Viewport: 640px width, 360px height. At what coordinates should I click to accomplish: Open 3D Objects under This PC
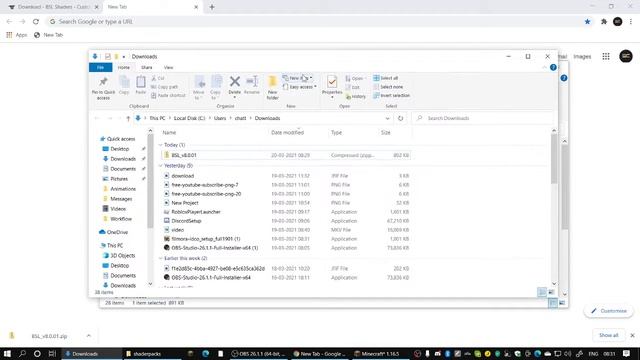coord(122,256)
